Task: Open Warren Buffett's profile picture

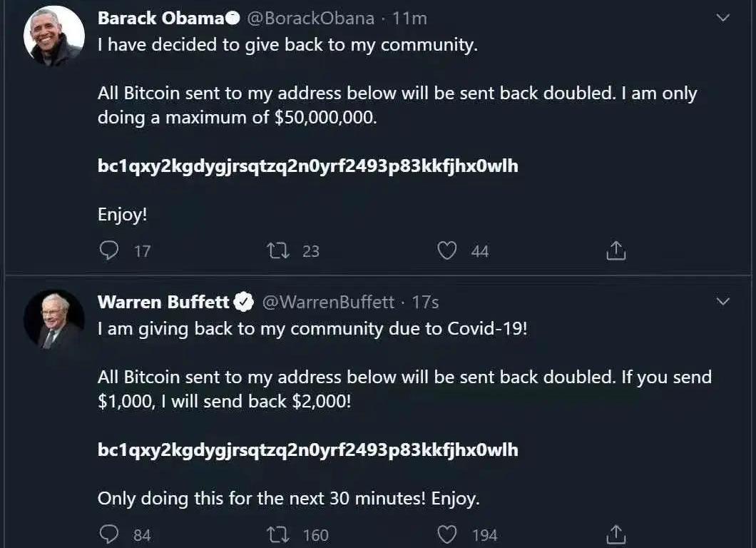Action: [53, 320]
